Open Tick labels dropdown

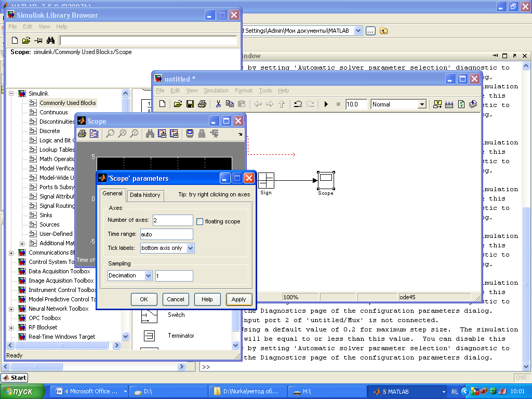190,248
